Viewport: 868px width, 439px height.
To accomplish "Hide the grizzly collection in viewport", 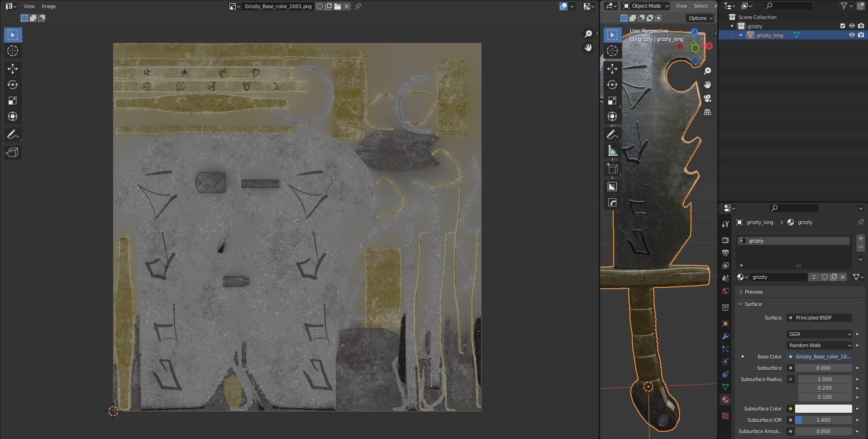I will (852, 26).
